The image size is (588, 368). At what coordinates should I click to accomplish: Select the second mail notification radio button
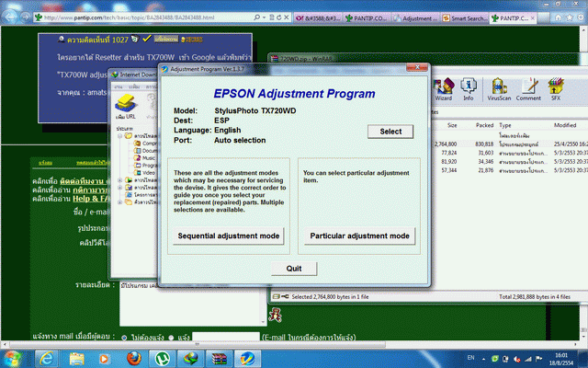point(171,338)
